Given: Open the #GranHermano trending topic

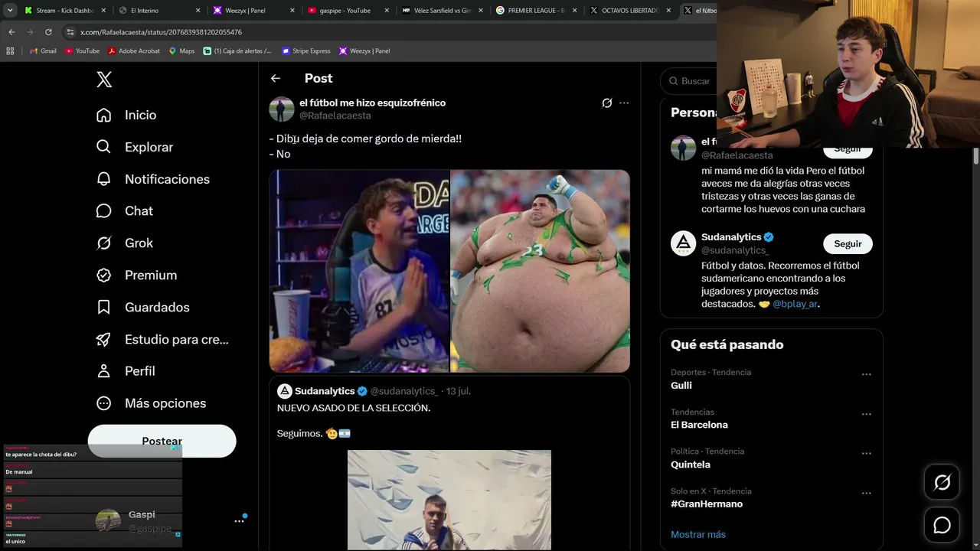Looking at the screenshot, I should [x=707, y=504].
